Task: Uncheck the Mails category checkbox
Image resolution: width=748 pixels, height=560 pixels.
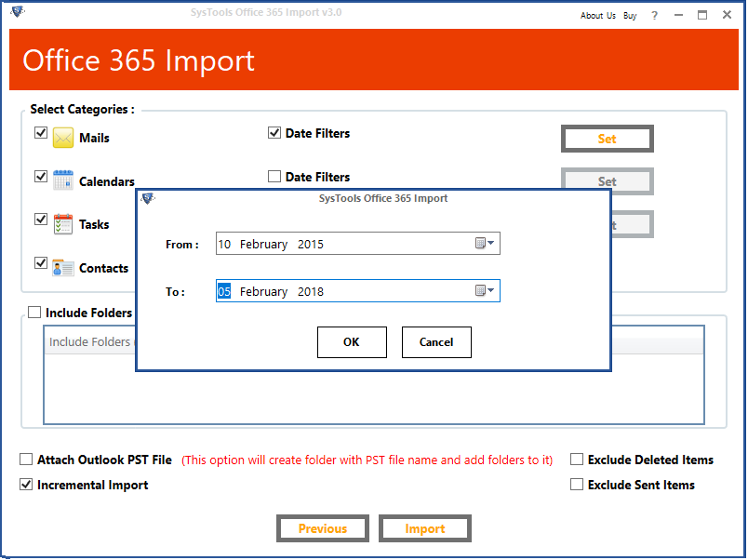Action: (x=41, y=132)
